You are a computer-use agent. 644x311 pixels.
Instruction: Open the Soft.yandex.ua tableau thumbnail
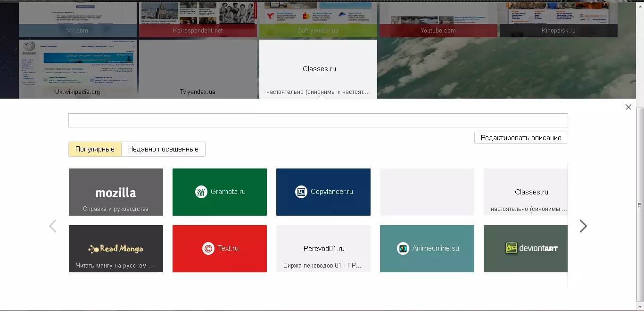pyautogui.click(x=318, y=19)
